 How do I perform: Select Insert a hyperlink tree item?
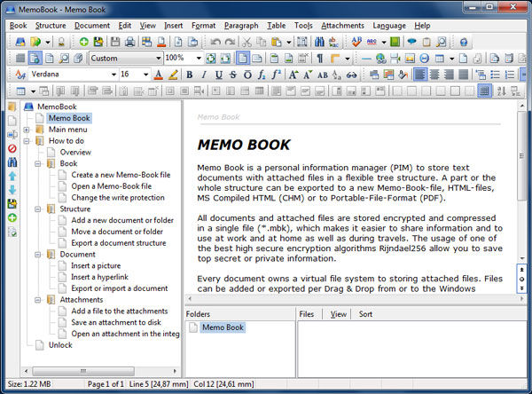pos(99,277)
